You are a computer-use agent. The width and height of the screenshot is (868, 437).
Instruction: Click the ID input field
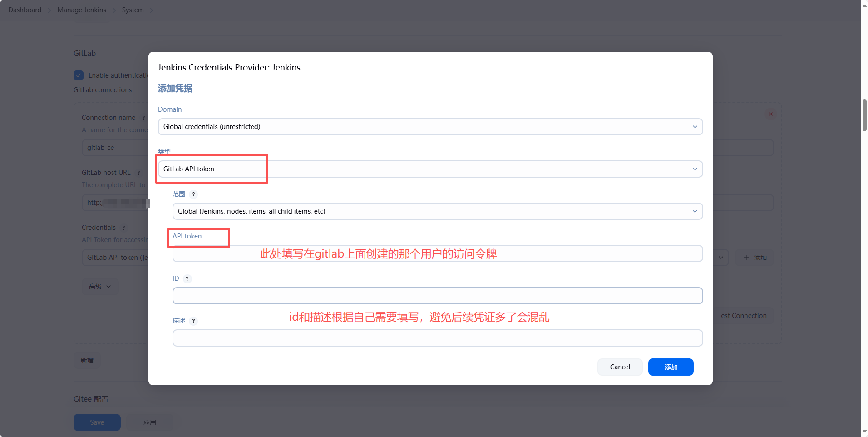click(x=437, y=296)
